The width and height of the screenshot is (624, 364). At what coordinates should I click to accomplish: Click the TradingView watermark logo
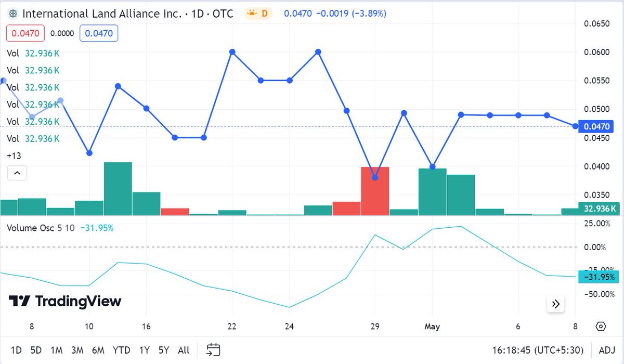pos(62,301)
